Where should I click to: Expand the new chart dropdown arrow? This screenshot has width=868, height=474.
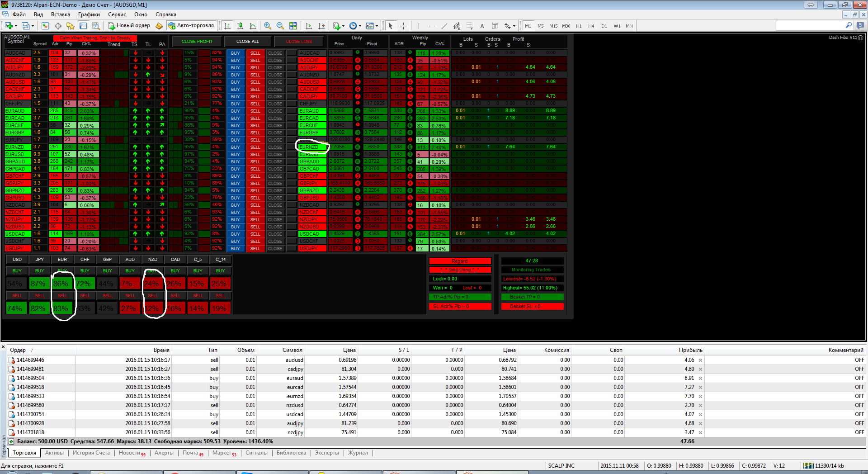coord(16,26)
